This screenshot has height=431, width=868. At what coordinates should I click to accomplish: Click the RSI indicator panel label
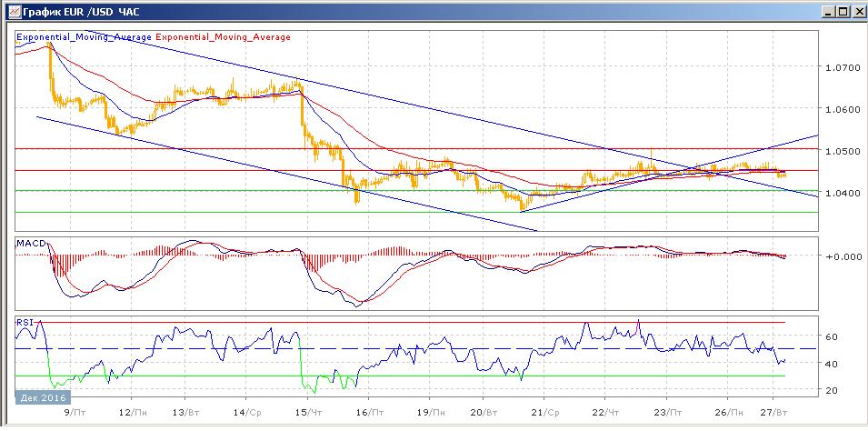pyautogui.click(x=24, y=321)
